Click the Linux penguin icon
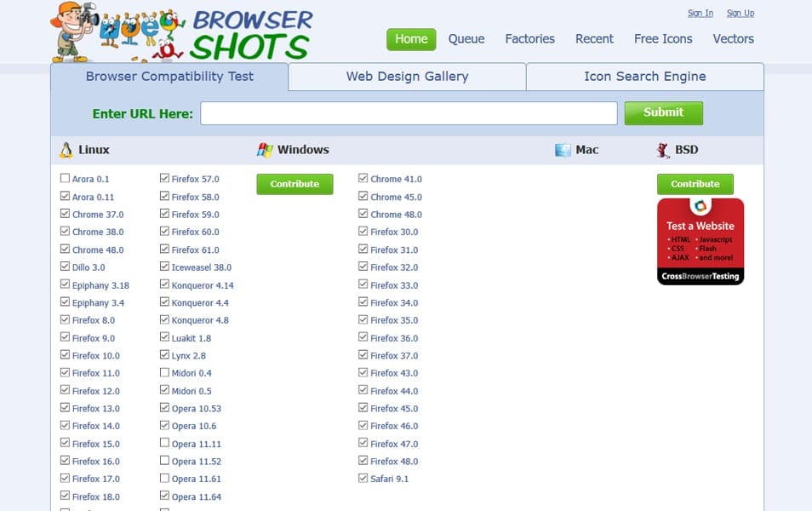This screenshot has height=511, width=812. 66,150
